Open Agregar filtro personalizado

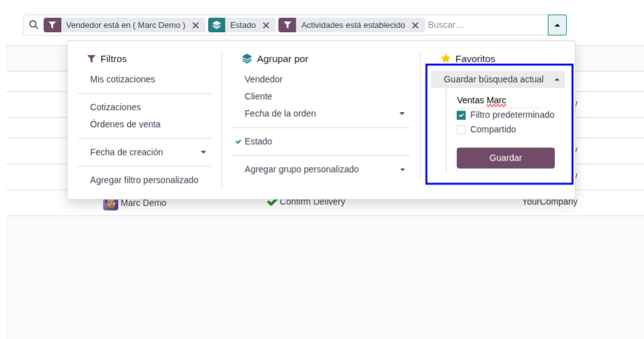point(144,180)
